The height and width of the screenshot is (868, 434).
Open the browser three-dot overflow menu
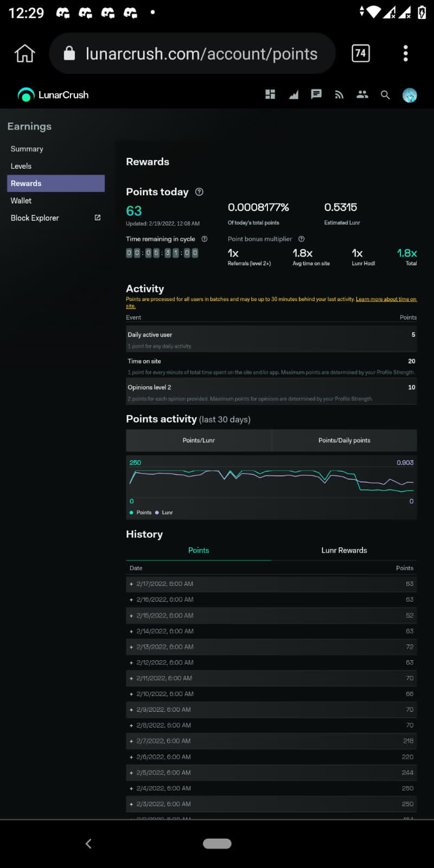click(405, 53)
